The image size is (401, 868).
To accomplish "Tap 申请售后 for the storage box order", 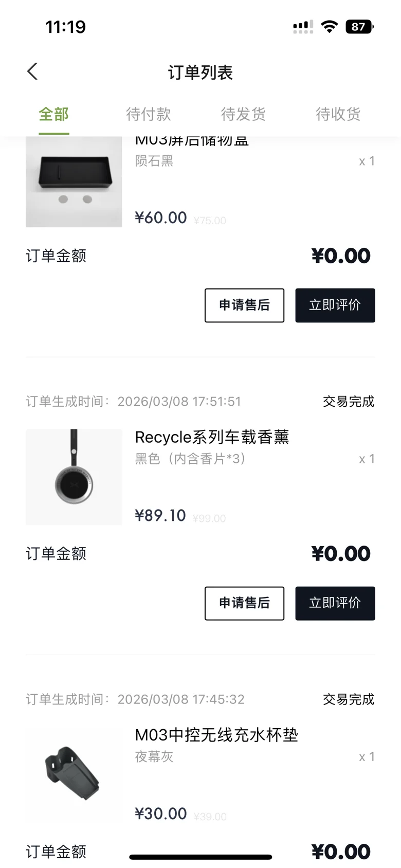I will click(x=244, y=305).
